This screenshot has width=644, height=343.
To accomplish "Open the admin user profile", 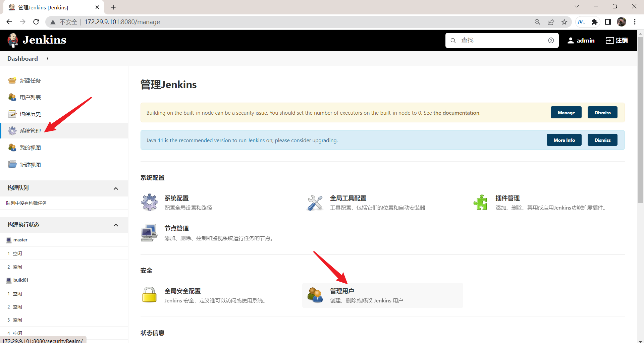I will click(x=581, y=40).
